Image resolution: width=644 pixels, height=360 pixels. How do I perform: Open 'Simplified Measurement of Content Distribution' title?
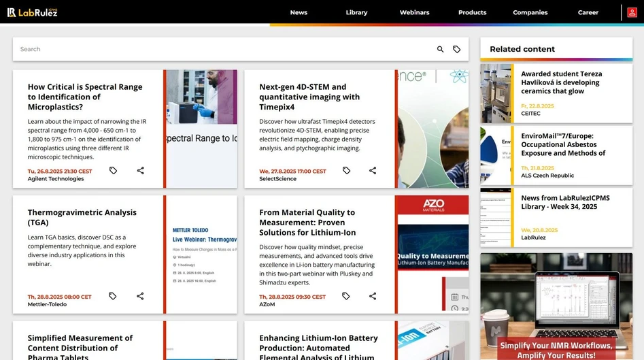click(80, 348)
